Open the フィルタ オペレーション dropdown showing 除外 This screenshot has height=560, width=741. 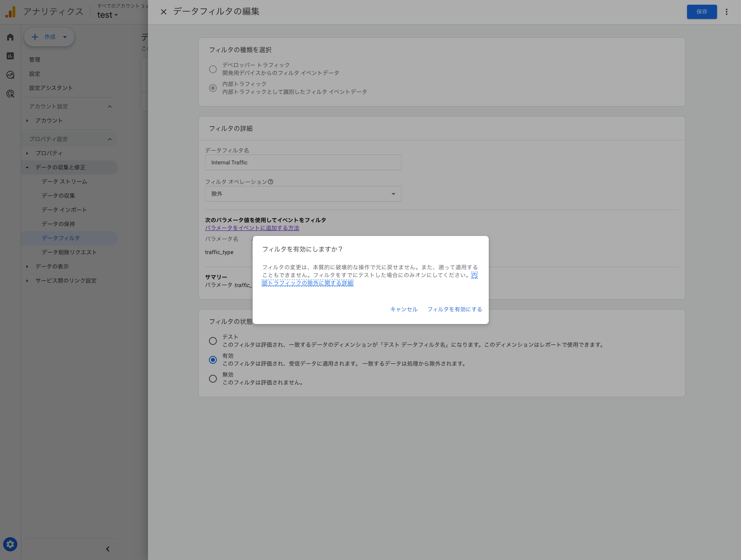click(x=303, y=193)
